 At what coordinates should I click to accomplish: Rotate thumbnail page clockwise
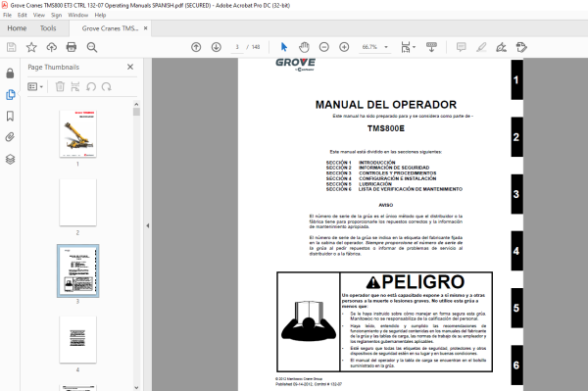pyautogui.click(x=107, y=87)
